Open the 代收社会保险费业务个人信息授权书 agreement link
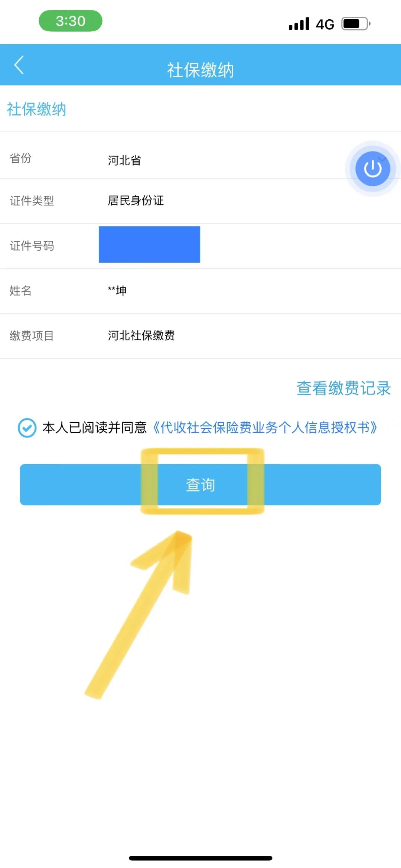This screenshot has height=868, width=401. coord(265,428)
